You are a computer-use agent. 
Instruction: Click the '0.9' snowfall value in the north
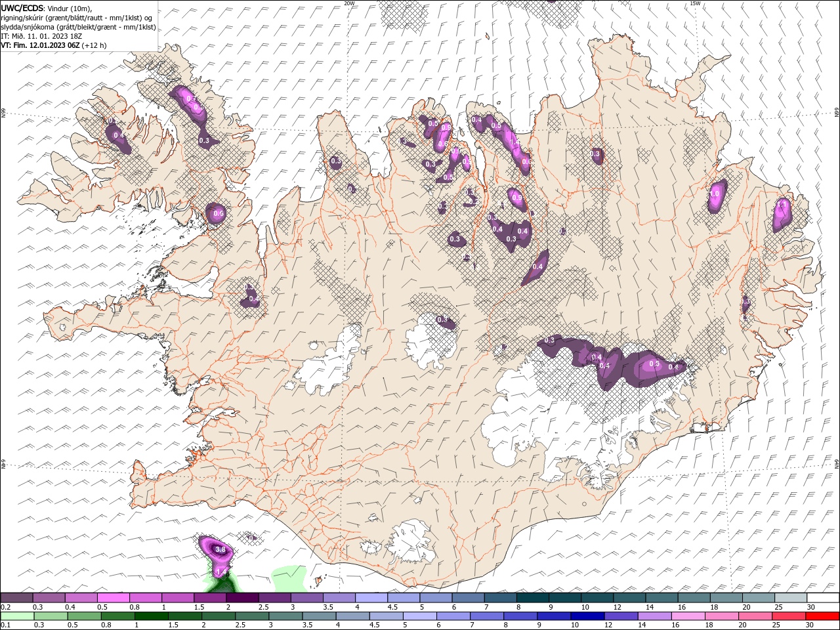(516, 198)
